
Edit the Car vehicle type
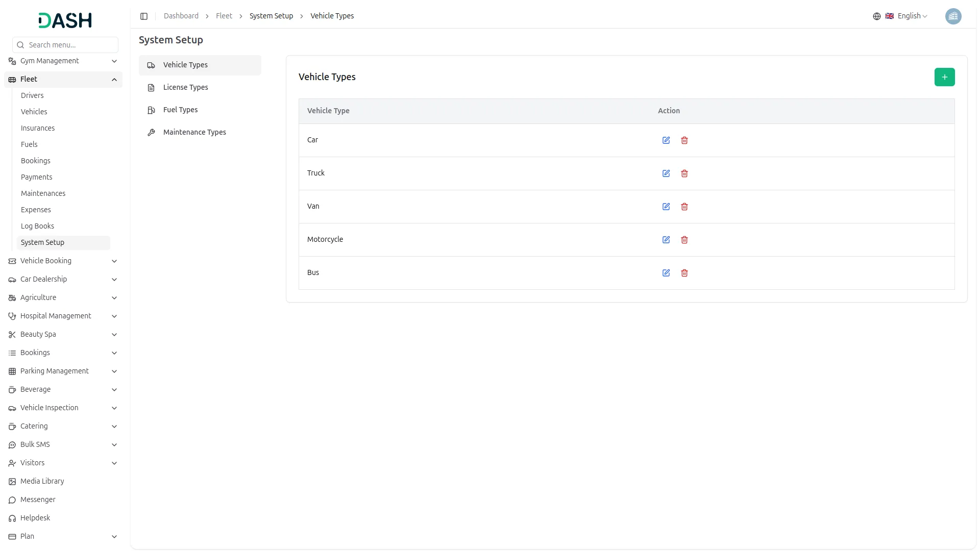coord(666,140)
